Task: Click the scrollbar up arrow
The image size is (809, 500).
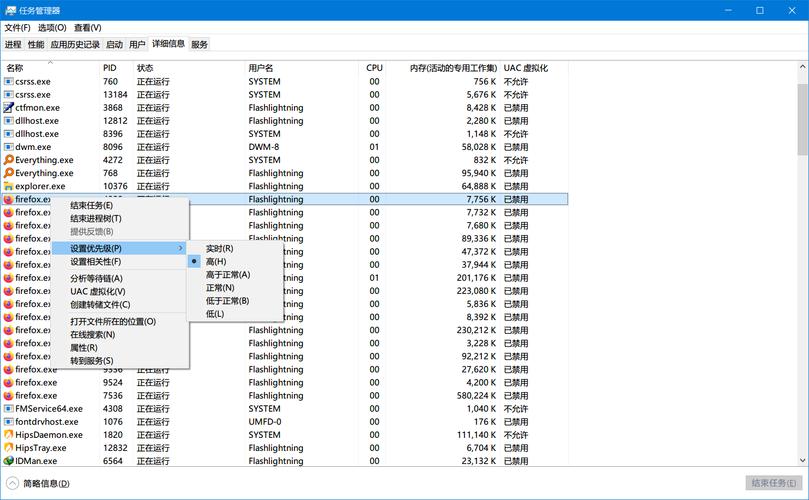Action: [x=802, y=67]
